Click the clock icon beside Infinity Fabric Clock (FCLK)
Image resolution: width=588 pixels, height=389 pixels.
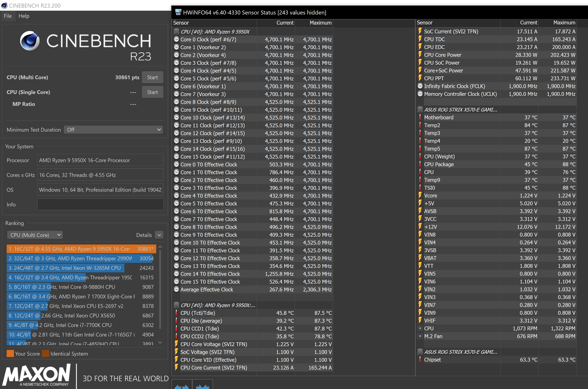click(x=420, y=86)
